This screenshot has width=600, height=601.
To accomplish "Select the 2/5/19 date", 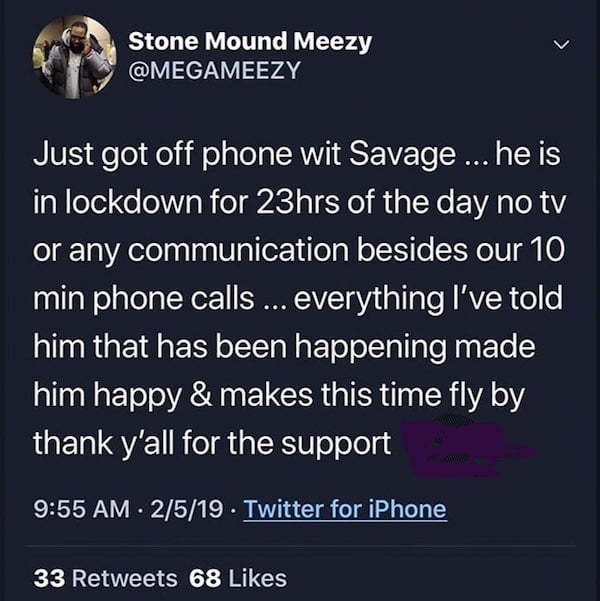I will [186, 509].
